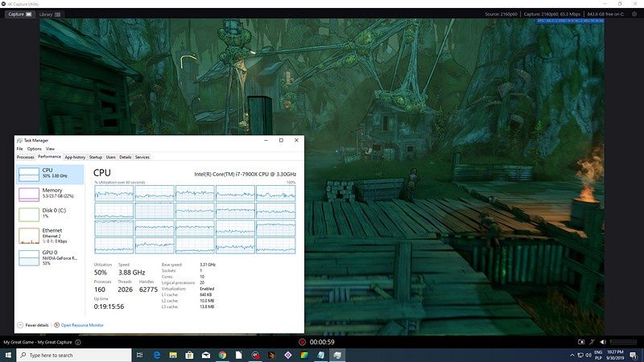
Task: Open the purple diamond app on the taskbar
Action: tap(288, 355)
